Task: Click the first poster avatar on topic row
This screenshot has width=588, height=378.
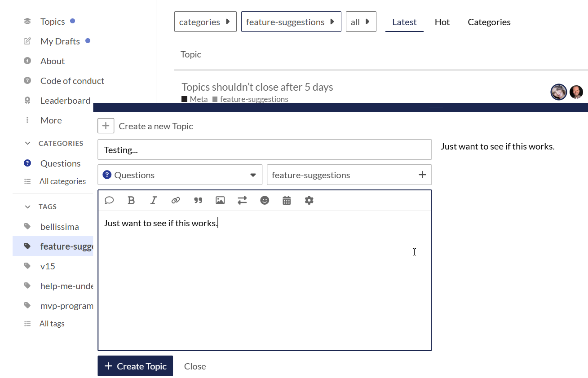Action: 559,92
